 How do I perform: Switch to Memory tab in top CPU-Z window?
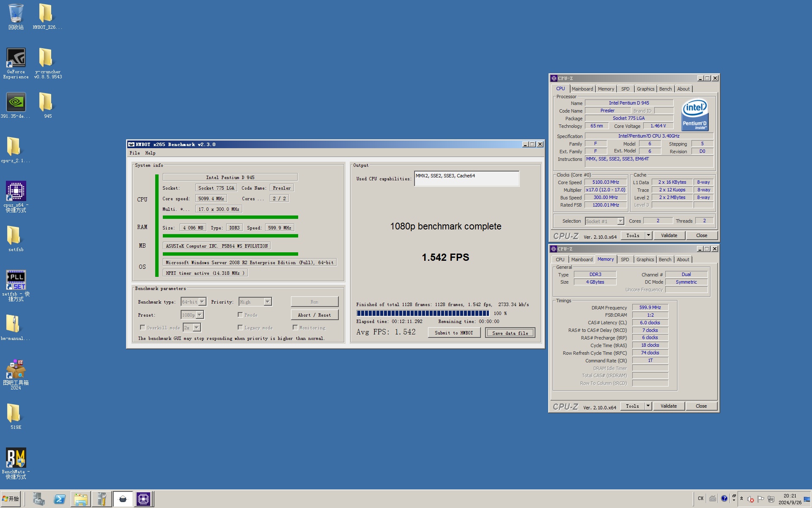[606, 89]
